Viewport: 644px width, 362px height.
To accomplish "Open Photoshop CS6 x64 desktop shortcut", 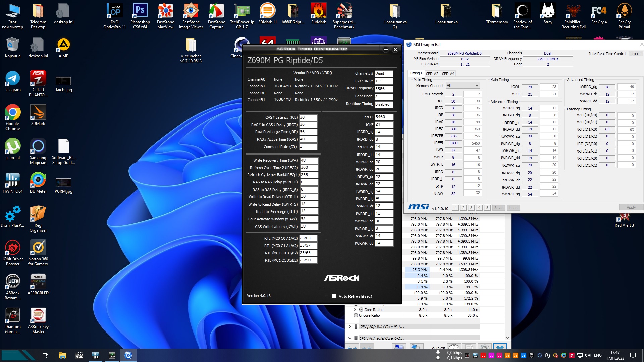I will pos(140,16).
